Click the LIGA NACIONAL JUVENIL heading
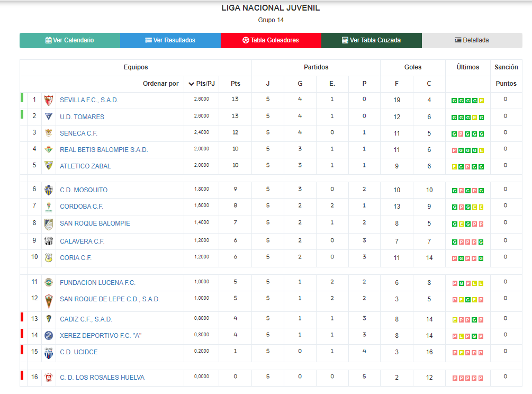The width and height of the screenshot is (532, 394). [x=270, y=8]
